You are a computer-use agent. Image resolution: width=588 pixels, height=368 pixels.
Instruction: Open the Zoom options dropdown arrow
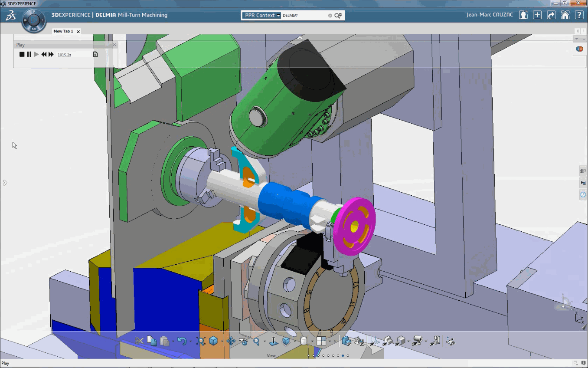click(x=264, y=342)
